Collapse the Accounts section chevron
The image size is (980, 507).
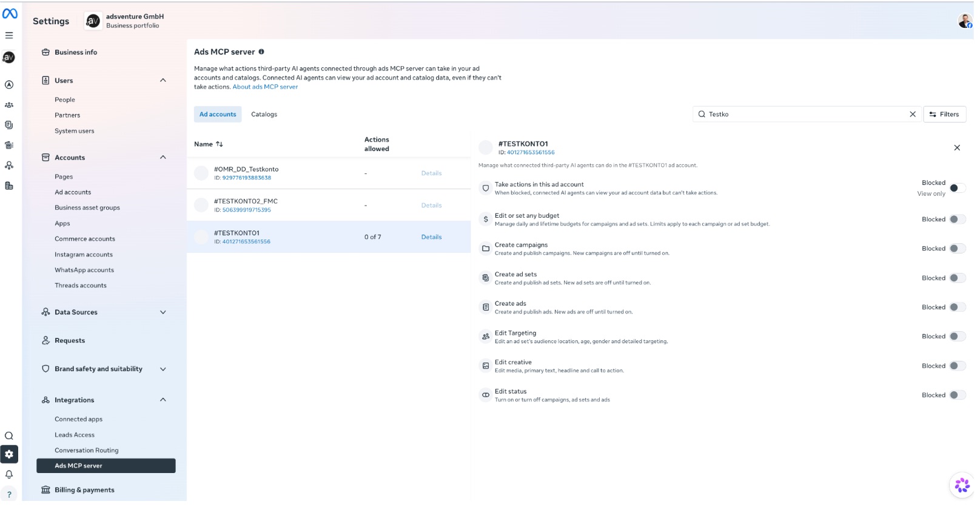pos(163,157)
